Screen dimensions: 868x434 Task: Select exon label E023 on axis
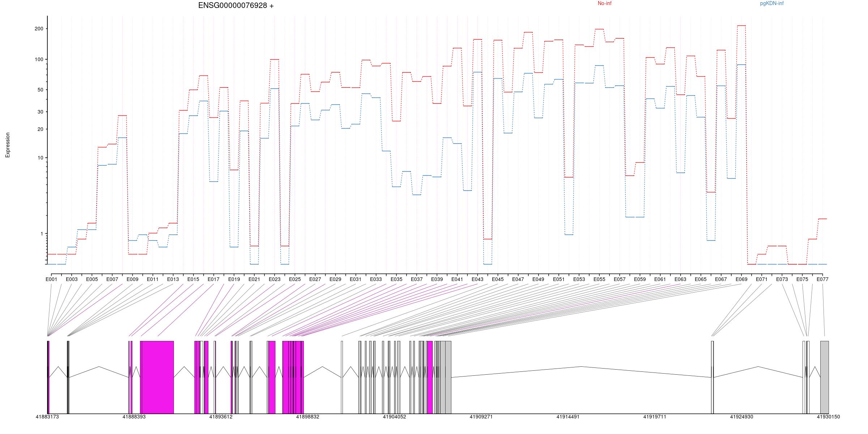click(275, 279)
